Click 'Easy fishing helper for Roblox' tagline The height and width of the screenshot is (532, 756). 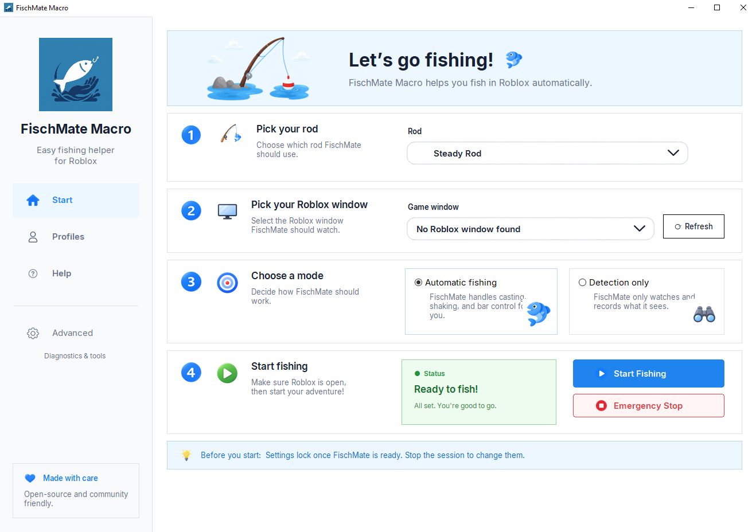76,155
